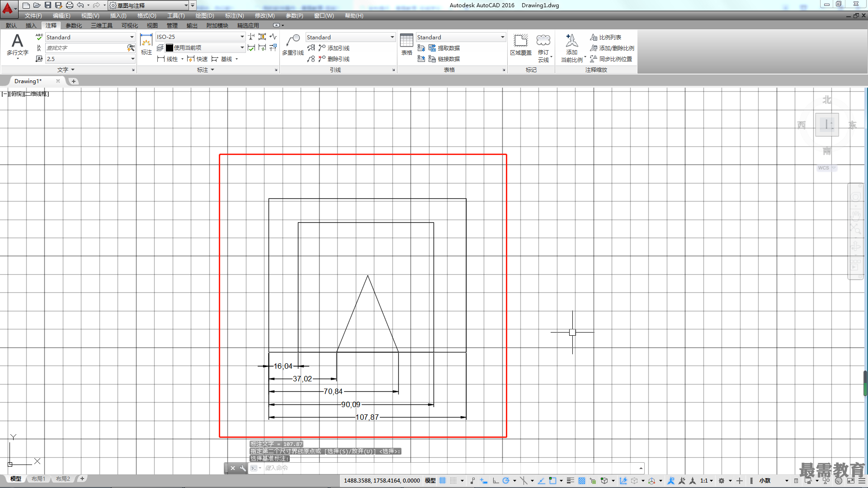
Task: Toggle polar tracking in status bar
Action: [x=506, y=481]
